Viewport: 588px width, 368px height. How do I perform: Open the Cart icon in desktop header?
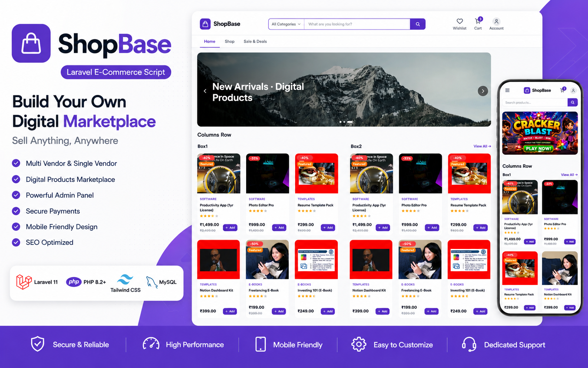click(x=478, y=21)
